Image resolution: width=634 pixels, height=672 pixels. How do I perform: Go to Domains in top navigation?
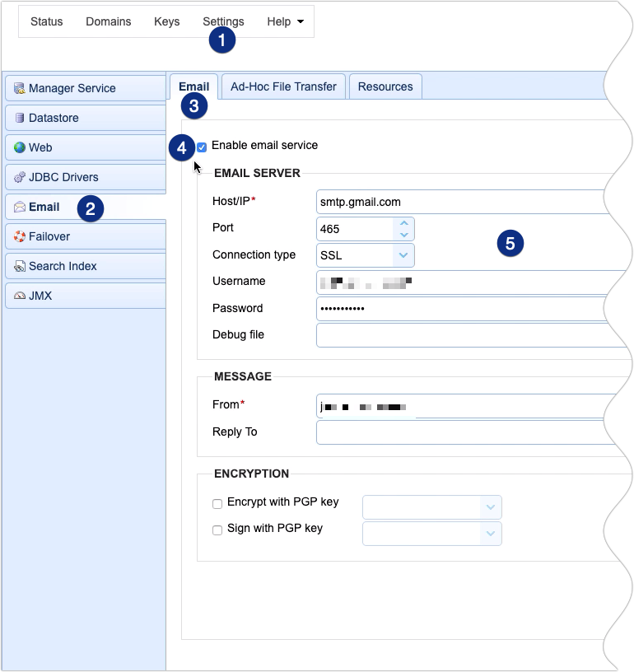108,21
